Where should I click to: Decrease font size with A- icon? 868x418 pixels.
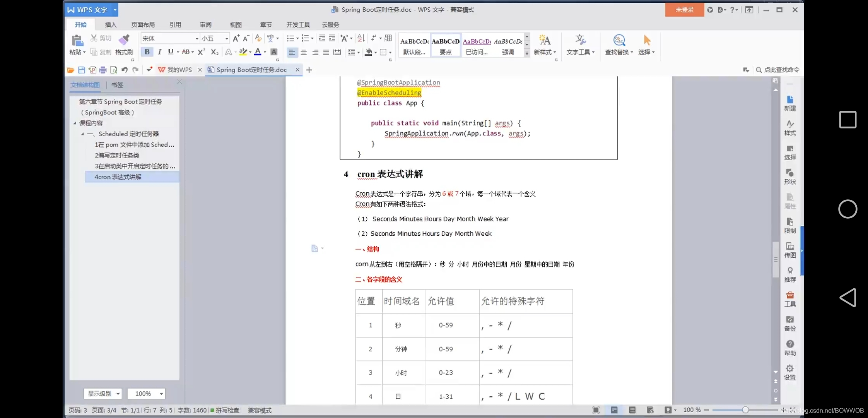pos(246,38)
